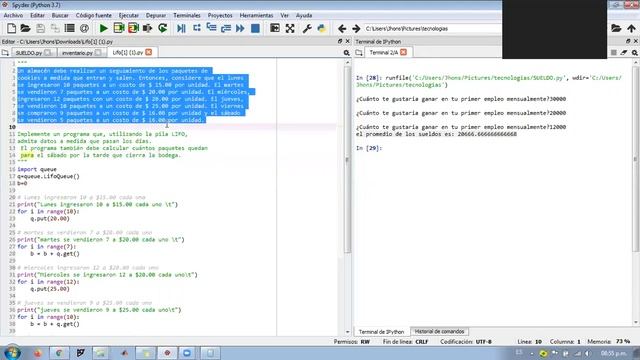640x360 pixels.
Task: Open a file with the folder icon
Action: (25, 28)
